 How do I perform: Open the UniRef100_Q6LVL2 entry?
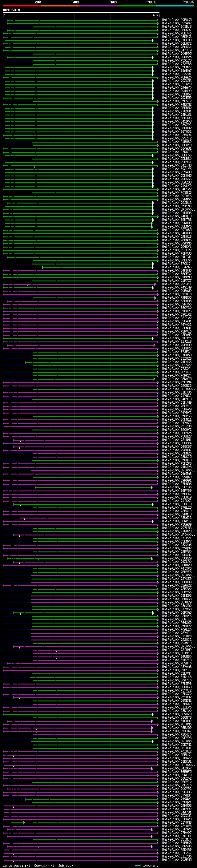(x=177, y=406)
